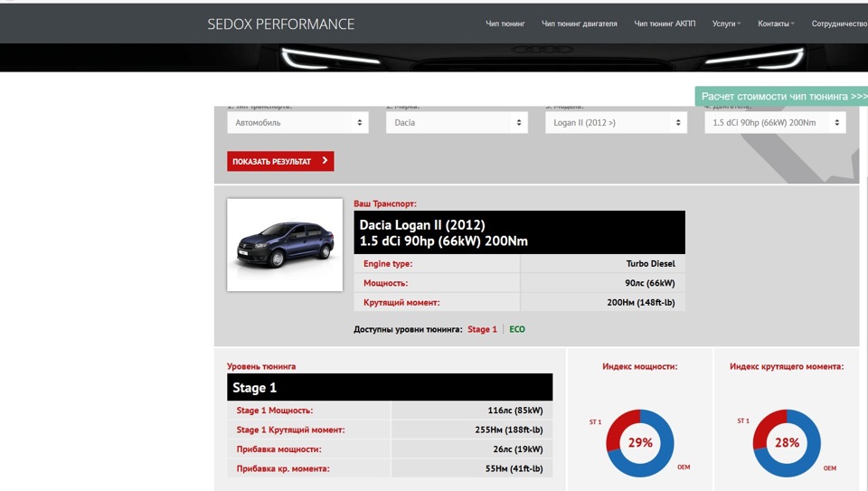Open the Сотрудничество menu item
Screen dimensions: 868x491
(839, 24)
